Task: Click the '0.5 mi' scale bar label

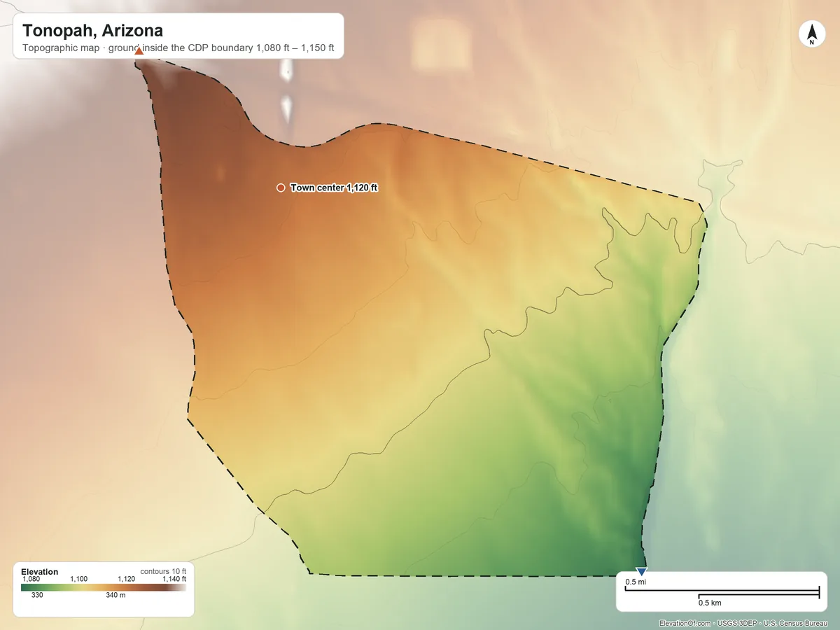Action: point(636,582)
